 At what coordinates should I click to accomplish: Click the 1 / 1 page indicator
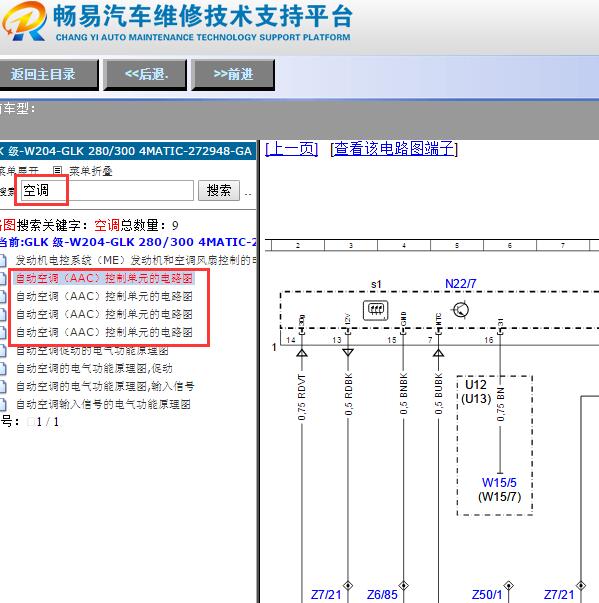click(x=48, y=422)
